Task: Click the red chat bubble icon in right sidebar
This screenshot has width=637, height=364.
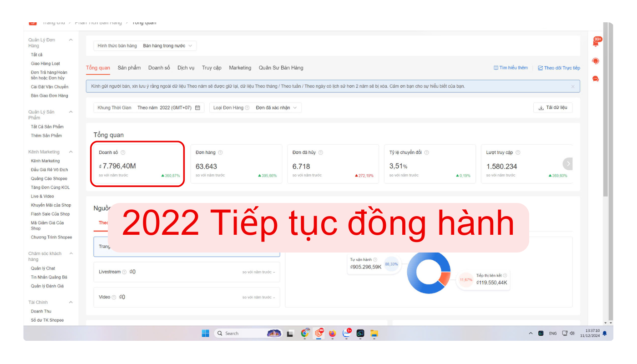Action: coord(596,79)
